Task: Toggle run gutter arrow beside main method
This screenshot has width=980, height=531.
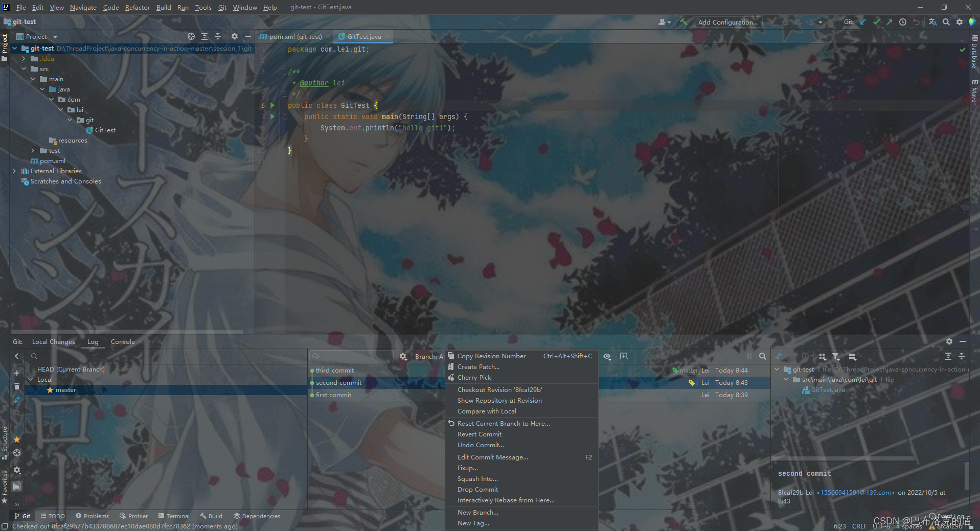Action: click(272, 117)
